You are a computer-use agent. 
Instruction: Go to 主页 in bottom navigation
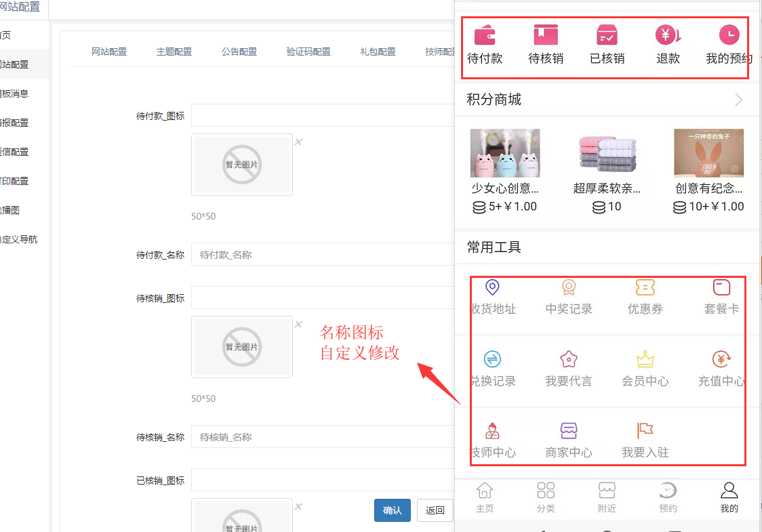click(485, 497)
